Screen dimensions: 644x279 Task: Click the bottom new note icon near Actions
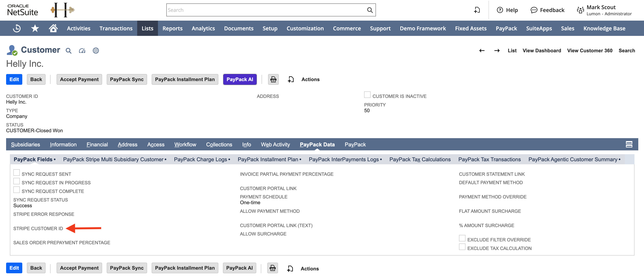[290, 269]
